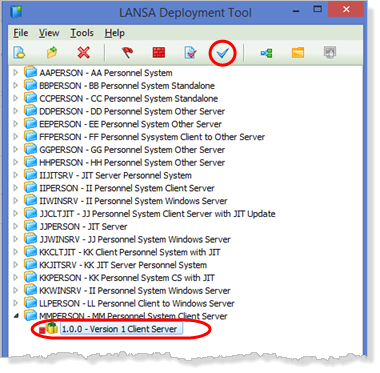Minimize the LANSA Deployment Tool window
The image size is (380, 373).
tap(296, 11)
